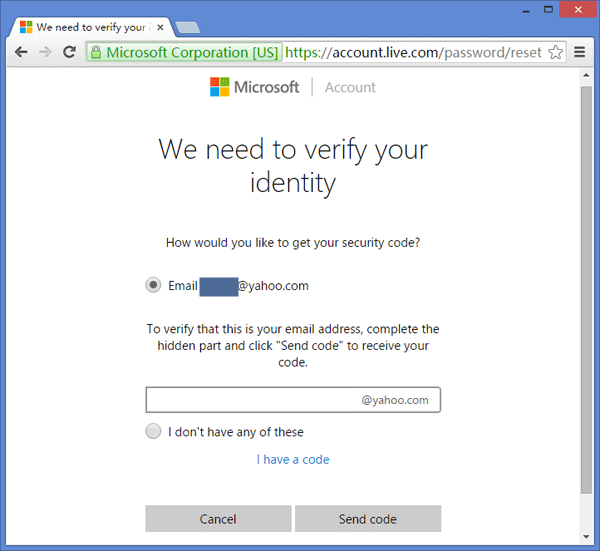This screenshot has height=551, width=600.
Task: Select the Email @yahoo.com radio option
Action: click(x=153, y=285)
